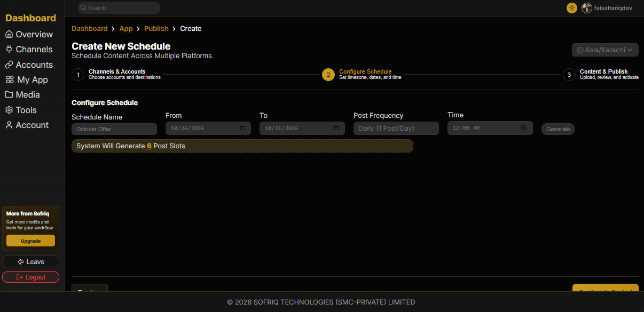Click the Logout button
This screenshot has height=312, width=644.
(30, 277)
